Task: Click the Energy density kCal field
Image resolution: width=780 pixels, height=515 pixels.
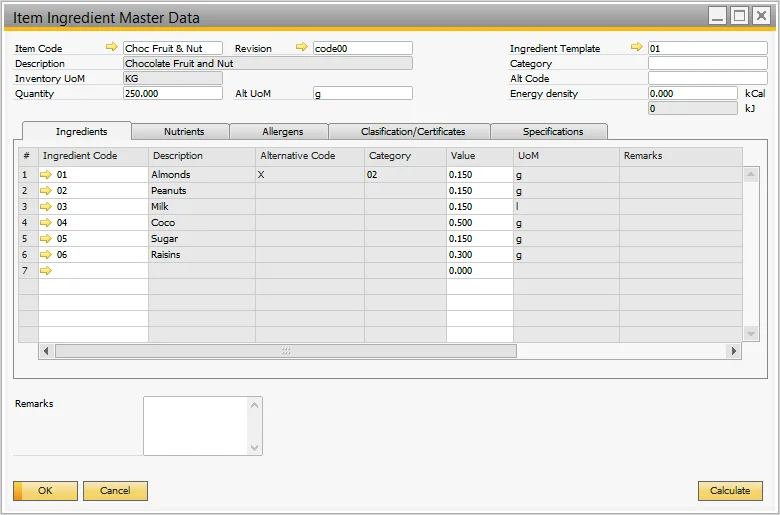Action: (x=692, y=93)
